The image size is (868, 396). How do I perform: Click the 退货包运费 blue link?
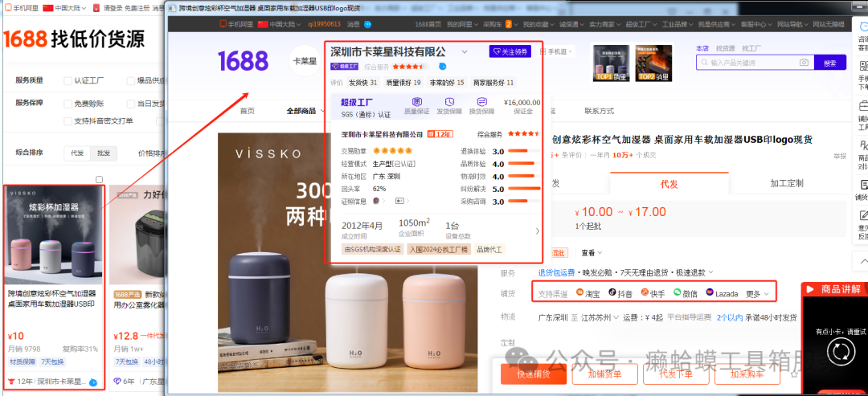556,272
